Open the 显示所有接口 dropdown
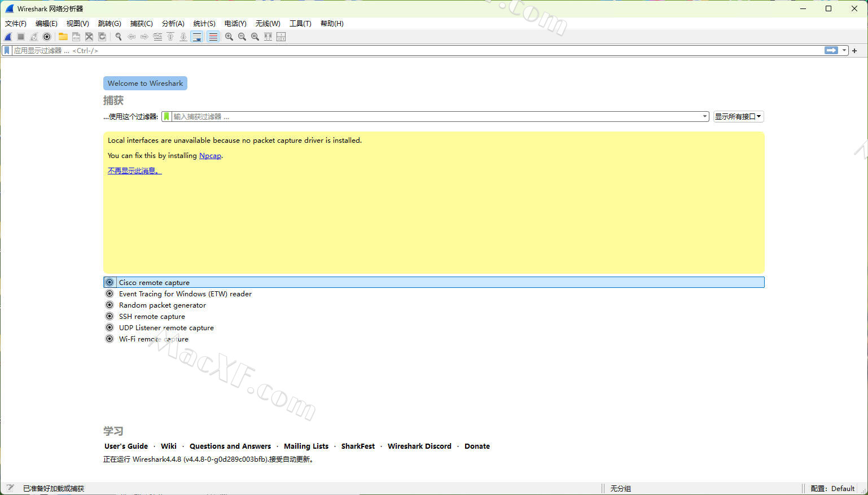The image size is (868, 495). pyautogui.click(x=738, y=116)
